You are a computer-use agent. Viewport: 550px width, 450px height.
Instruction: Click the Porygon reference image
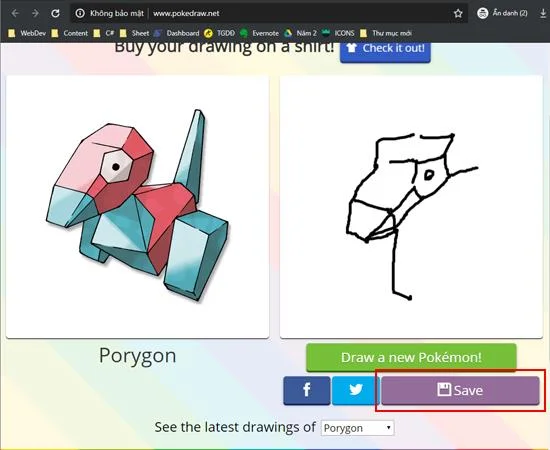click(138, 207)
